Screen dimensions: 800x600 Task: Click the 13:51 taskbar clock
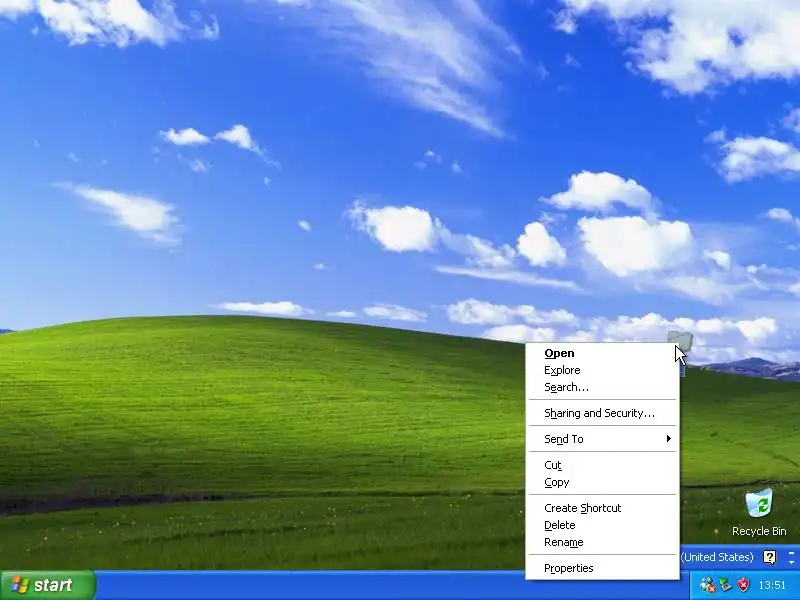pyautogui.click(x=772, y=585)
